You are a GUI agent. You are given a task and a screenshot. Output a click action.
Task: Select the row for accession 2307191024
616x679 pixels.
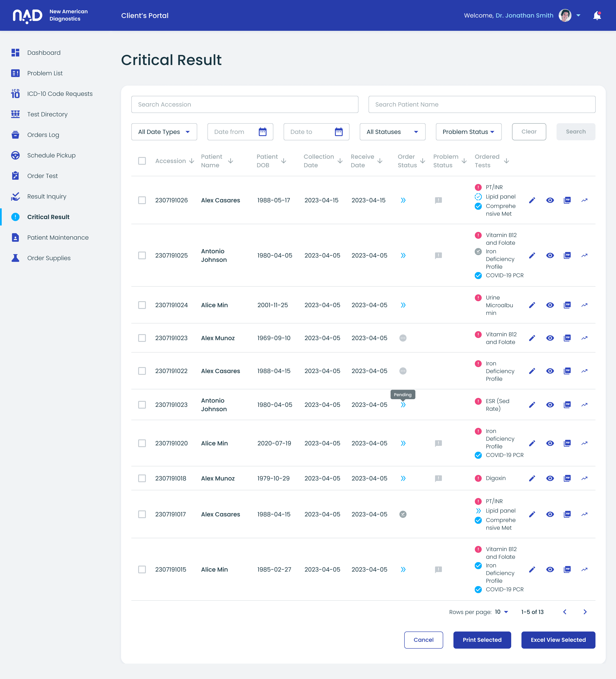tap(142, 305)
